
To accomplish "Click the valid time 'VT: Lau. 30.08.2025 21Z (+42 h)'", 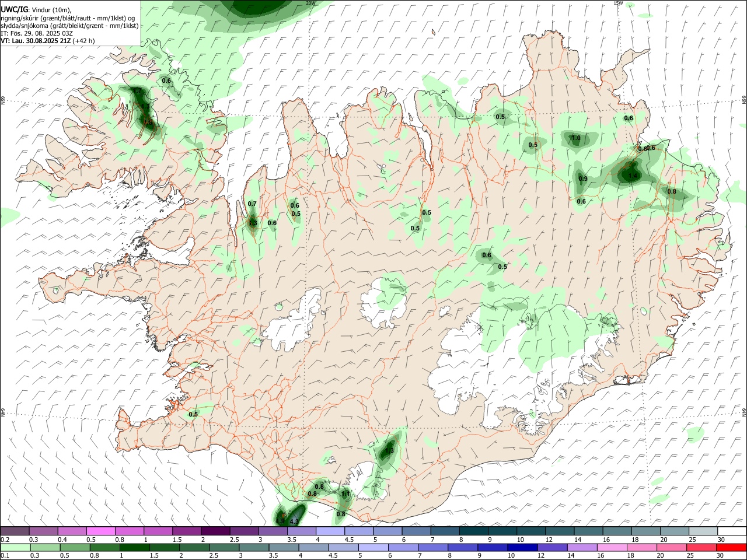I will [47, 41].
